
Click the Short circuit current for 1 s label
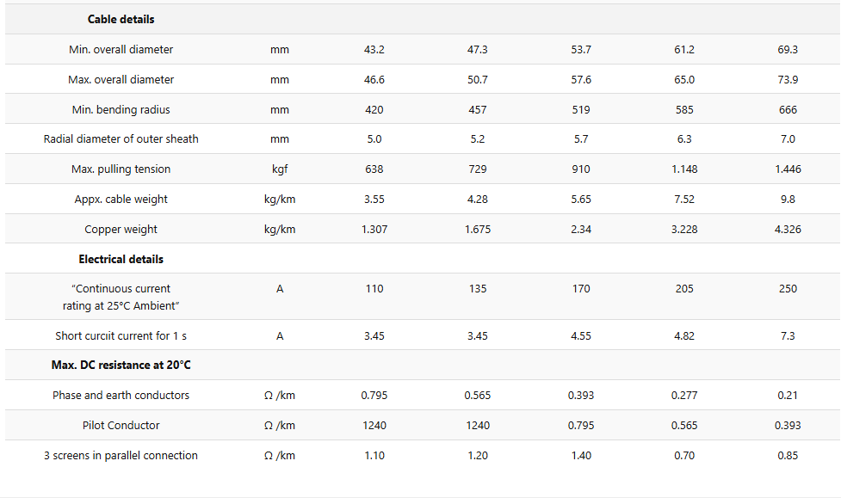(x=121, y=336)
